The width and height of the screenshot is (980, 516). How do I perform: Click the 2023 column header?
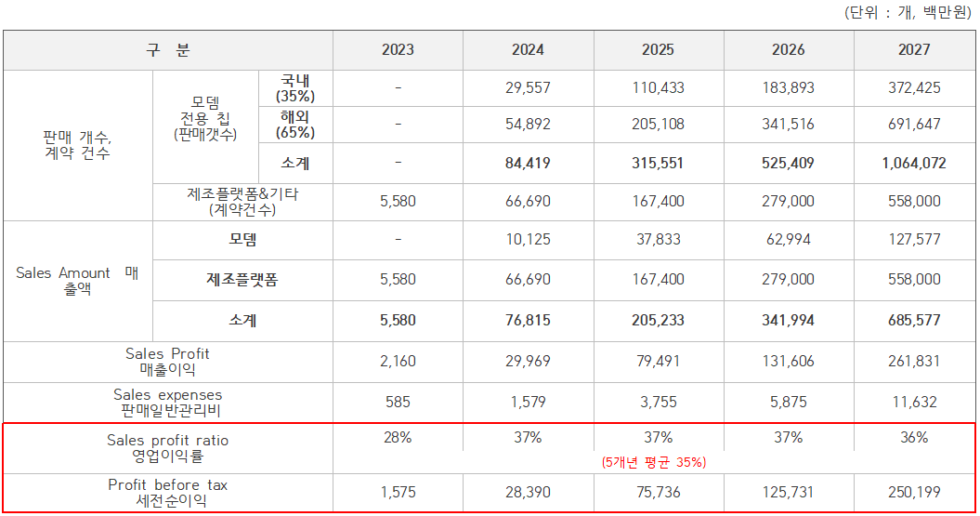tap(398, 50)
